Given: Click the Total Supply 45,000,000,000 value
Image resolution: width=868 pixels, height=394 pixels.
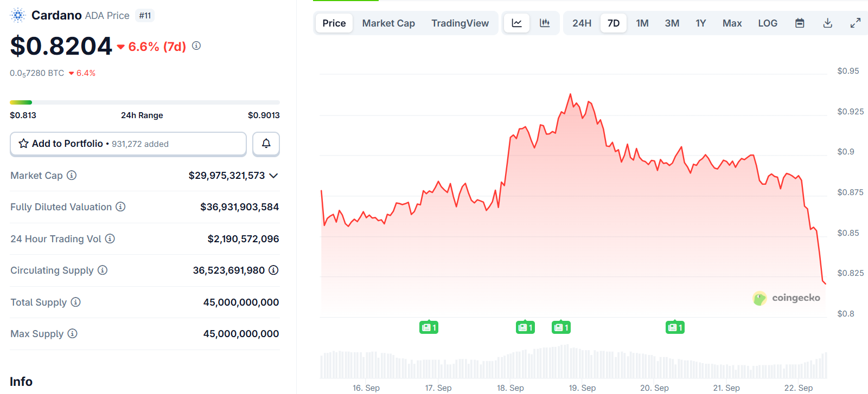Looking at the screenshot, I should coord(241,302).
